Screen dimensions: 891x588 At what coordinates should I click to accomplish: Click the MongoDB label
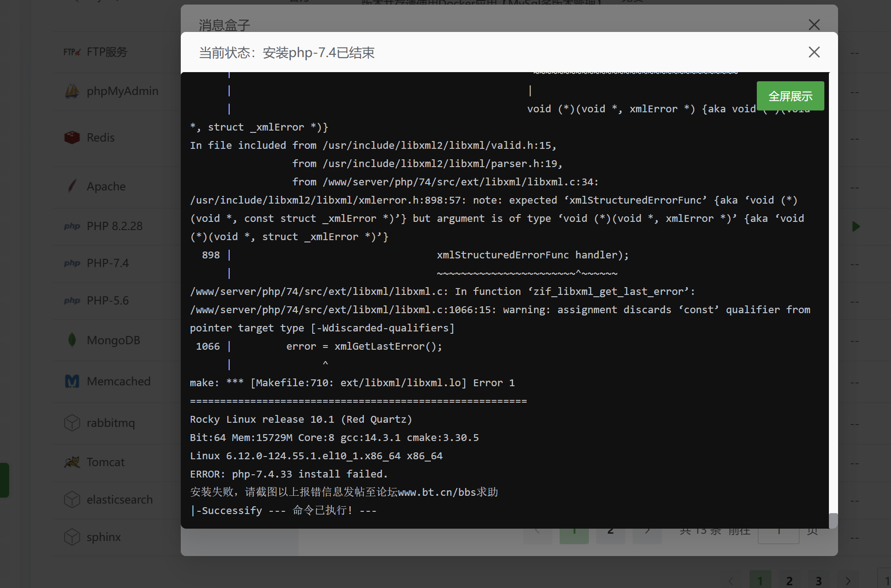(114, 340)
